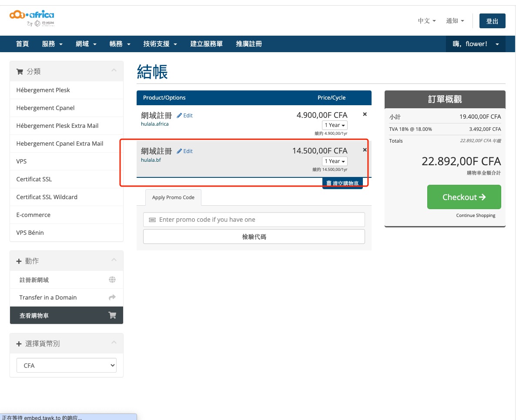The height and width of the screenshot is (420, 516).
Task: Collapse the 選擇貨幣別 panel with chevron
Action: point(114,342)
